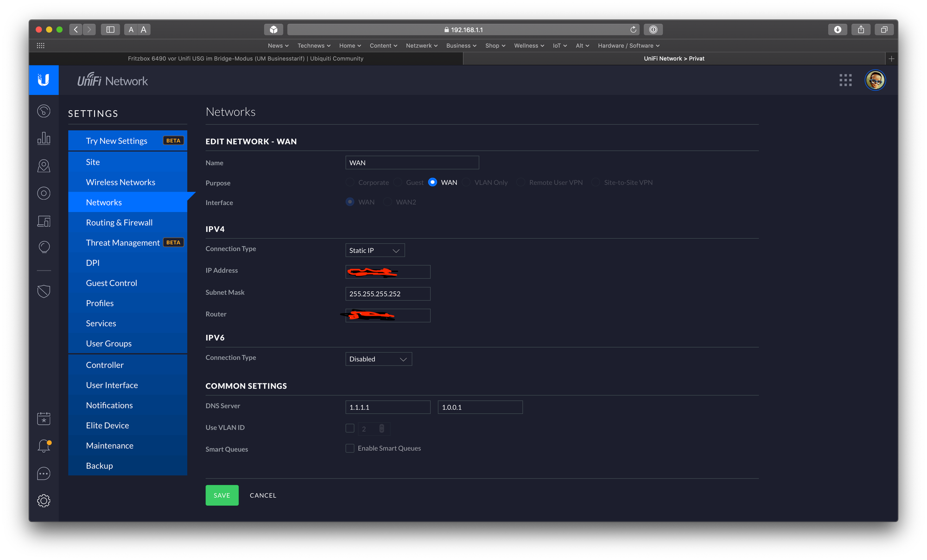Viewport: 927px width, 560px height.
Task: Click the Subnet Mask input field
Action: [387, 294]
